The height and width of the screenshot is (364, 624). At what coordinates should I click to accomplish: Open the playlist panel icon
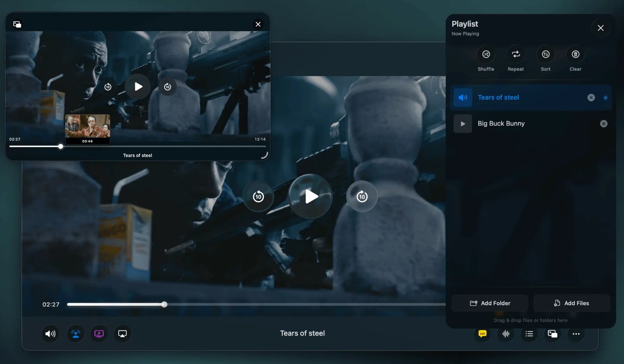click(x=529, y=334)
